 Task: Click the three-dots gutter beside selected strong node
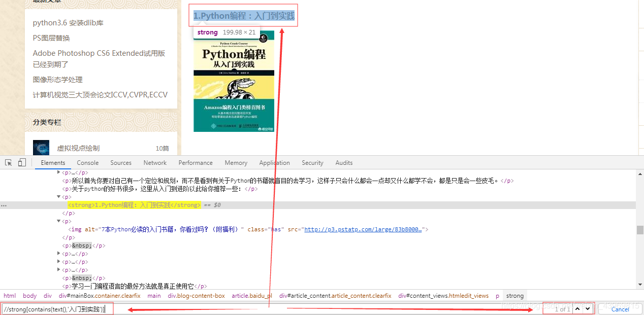point(4,205)
